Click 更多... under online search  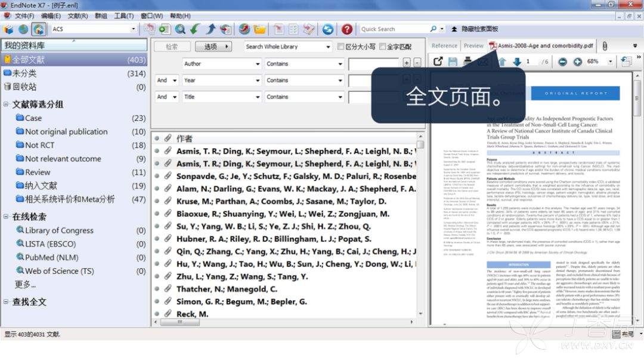25,284
